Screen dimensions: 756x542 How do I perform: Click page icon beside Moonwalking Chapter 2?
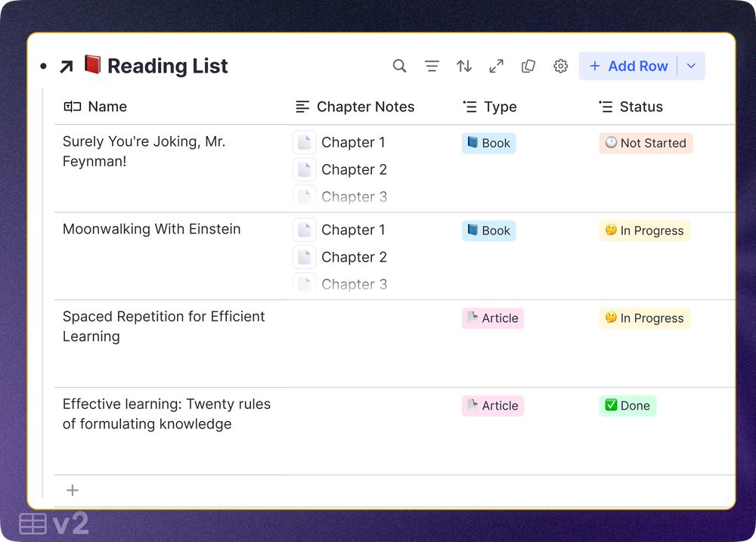click(304, 257)
